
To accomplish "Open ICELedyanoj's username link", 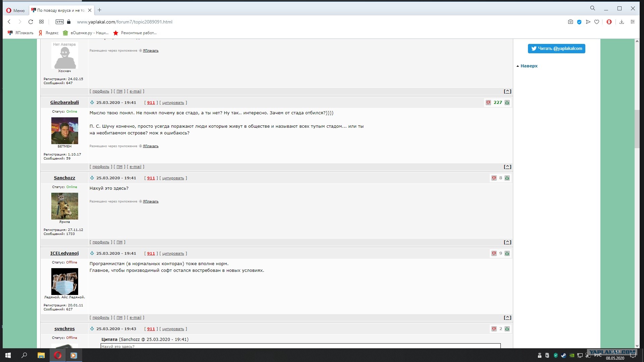I will [64, 253].
